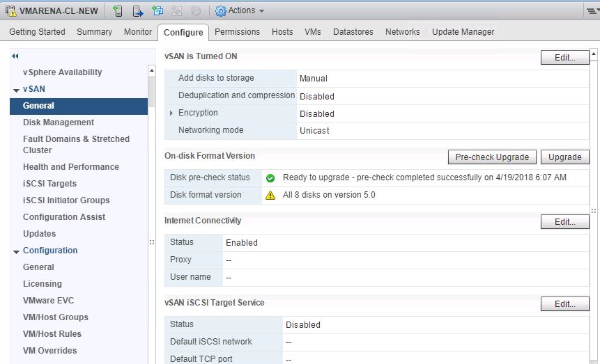Expand the Encryption row details

pos(171,113)
